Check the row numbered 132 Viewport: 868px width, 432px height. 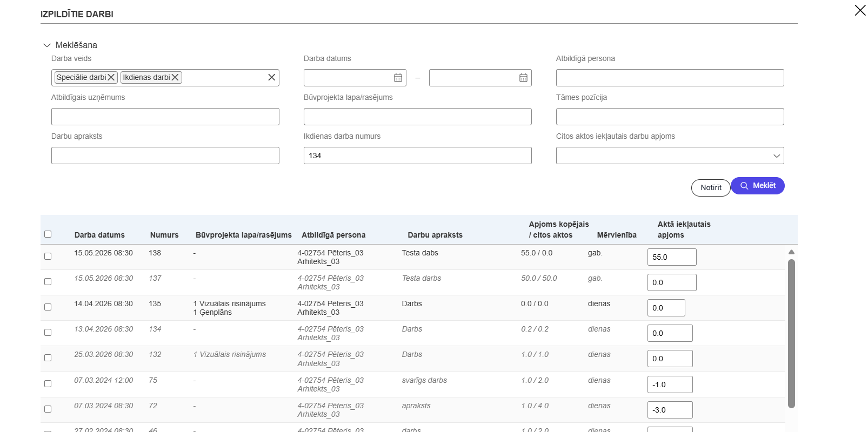[48, 357]
